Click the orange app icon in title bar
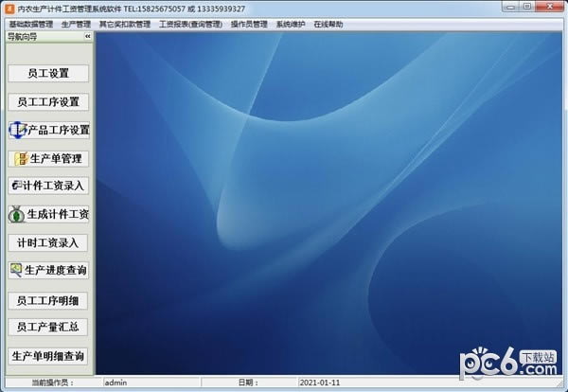 [x=9, y=9]
